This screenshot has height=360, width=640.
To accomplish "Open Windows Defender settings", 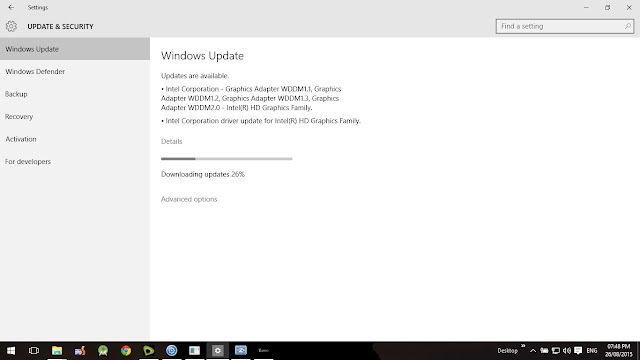I will 75,71.
